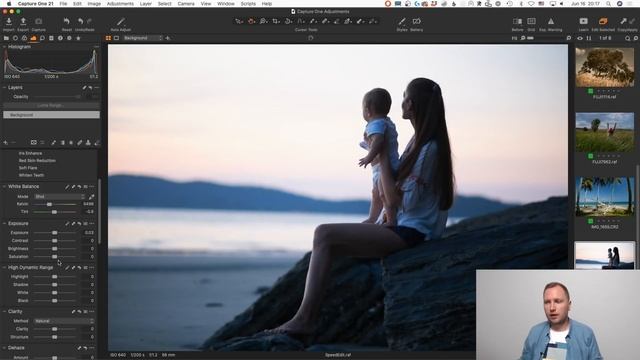
Task: Open the White Balance Mode dropdown
Action: tap(60, 196)
